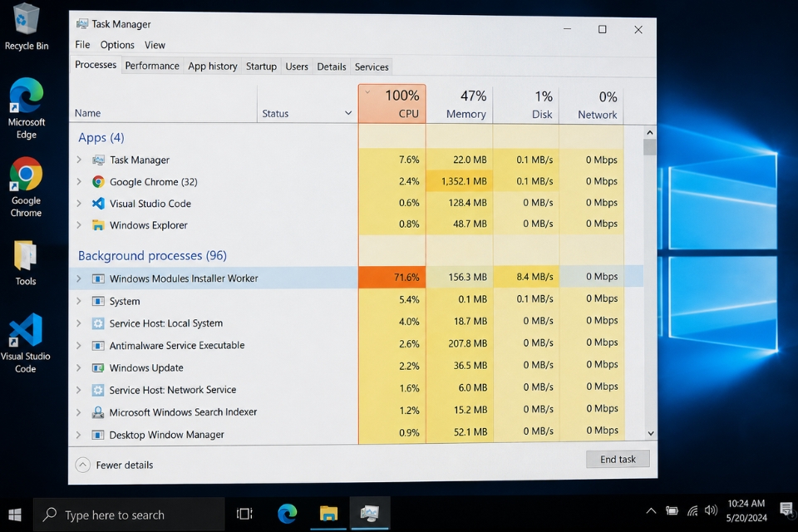The height and width of the screenshot is (532, 798).
Task: Switch to the Performance tab
Action: [x=152, y=66]
